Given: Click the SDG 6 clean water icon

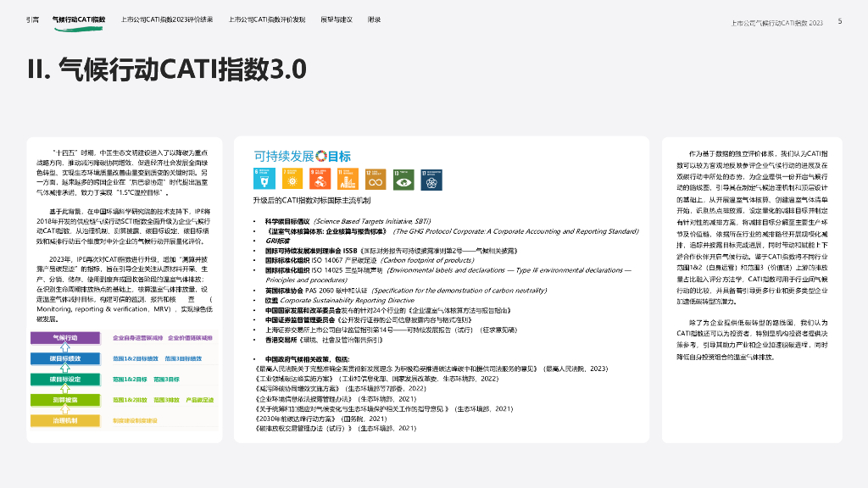Looking at the screenshot, I should [x=264, y=178].
